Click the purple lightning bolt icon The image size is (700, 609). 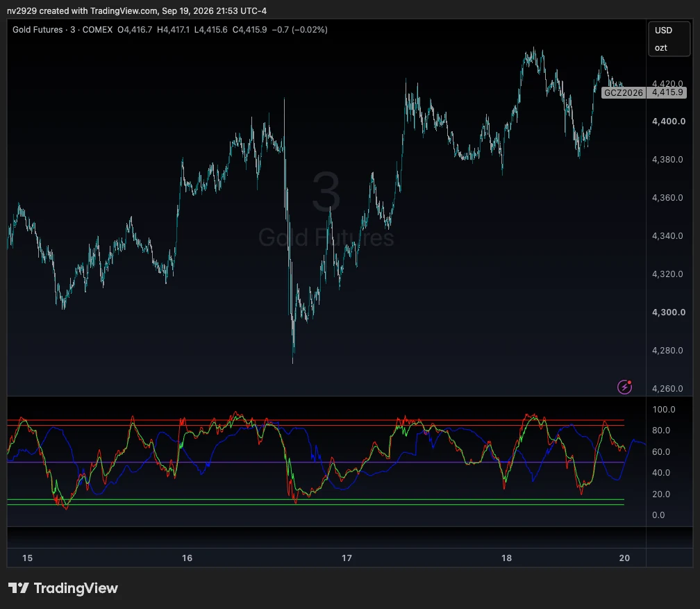click(x=624, y=387)
